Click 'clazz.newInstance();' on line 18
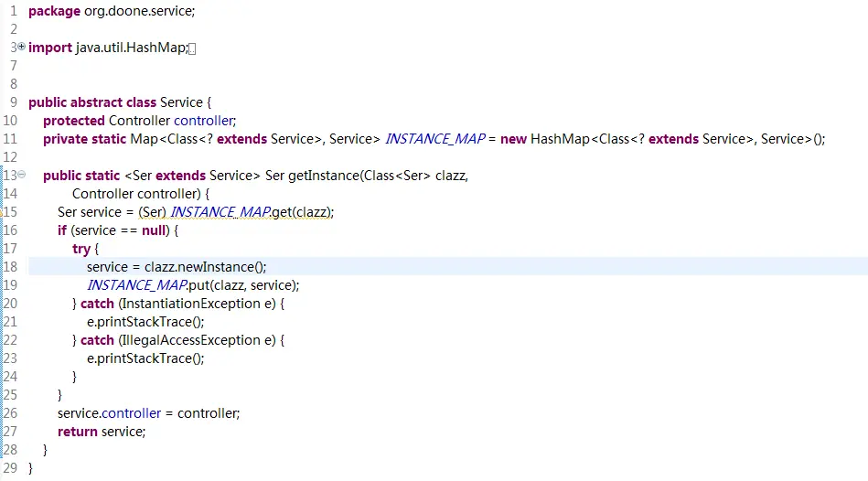 tap(206, 267)
